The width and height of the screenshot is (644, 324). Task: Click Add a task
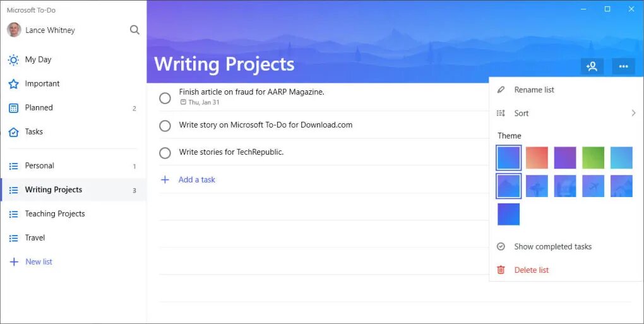click(x=196, y=180)
